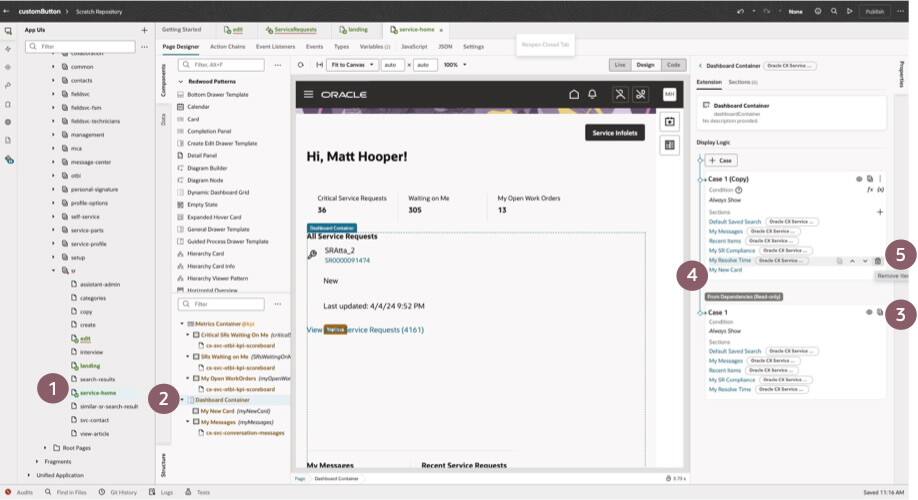The width and height of the screenshot is (918, 500).
Task: Duplicate Case 1 (Copy) with copy icon
Action: click(870, 179)
